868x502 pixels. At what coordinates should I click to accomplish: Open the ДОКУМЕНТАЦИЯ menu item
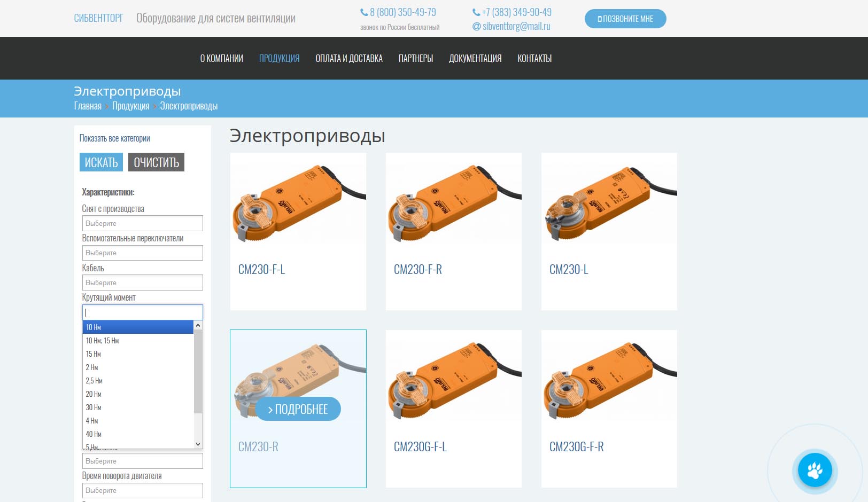click(475, 58)
